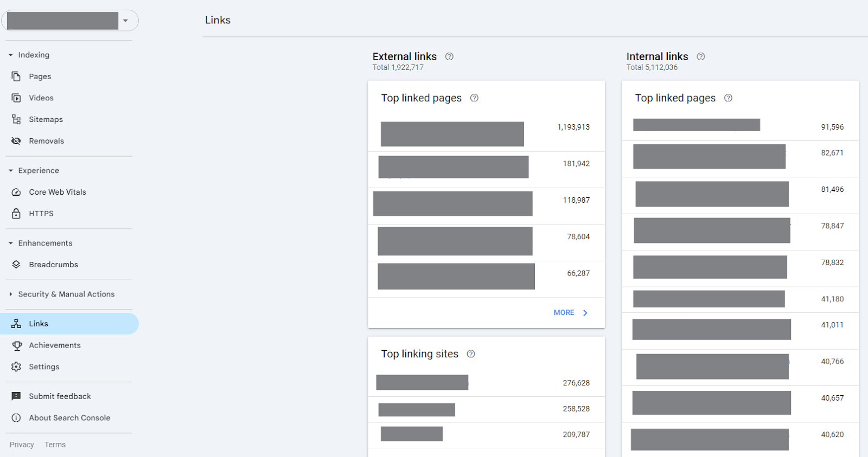Collapse the Enhancements section
The height and width of the screenshot is (457, 868).
click(x=11, y=243)
